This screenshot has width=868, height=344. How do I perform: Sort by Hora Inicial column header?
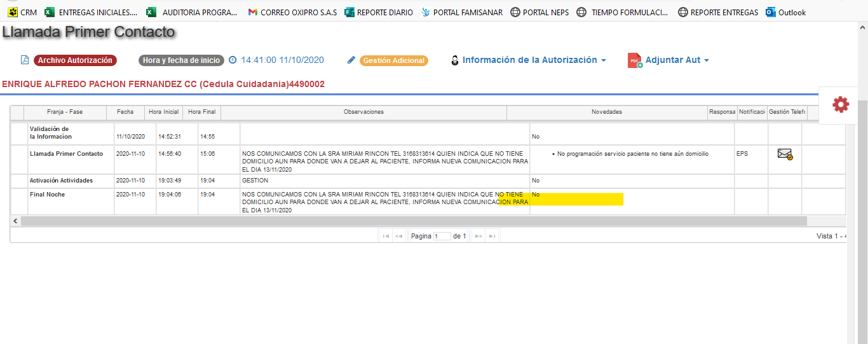tap(163, 112)
